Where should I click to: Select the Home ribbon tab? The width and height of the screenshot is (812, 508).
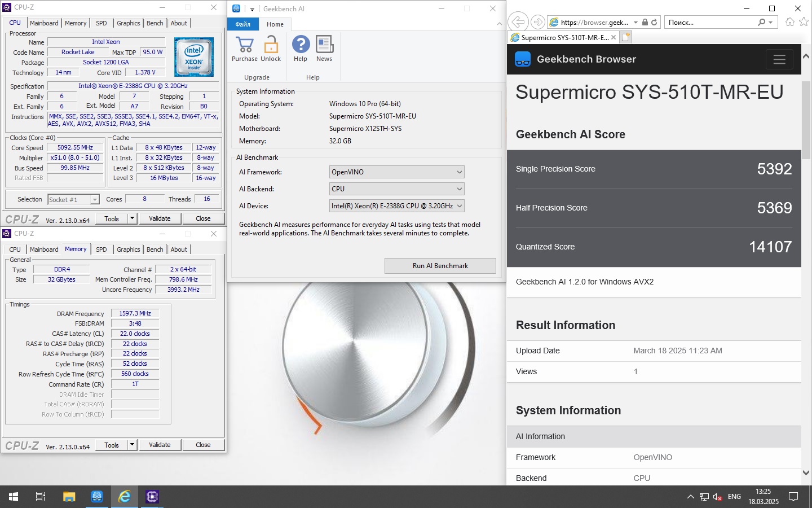point(275,24)
